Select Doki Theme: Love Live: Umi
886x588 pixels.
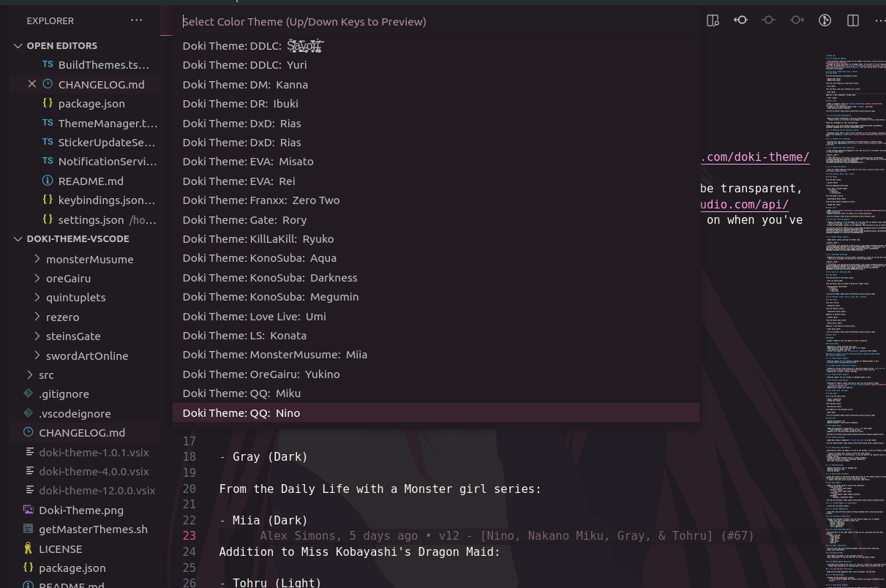[436, 316]
